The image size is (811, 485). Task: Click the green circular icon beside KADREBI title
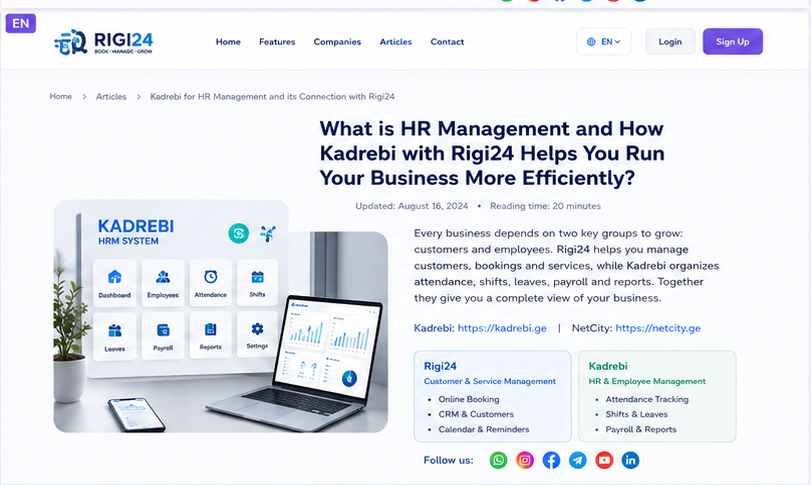238,234
